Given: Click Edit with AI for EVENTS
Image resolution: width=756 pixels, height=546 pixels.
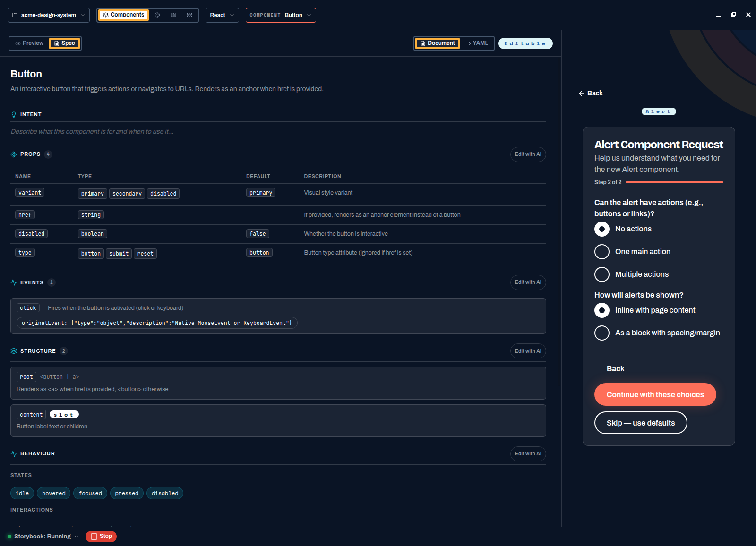Looking at the screenshot, I should pyautogui.click(x=528, y=282).
